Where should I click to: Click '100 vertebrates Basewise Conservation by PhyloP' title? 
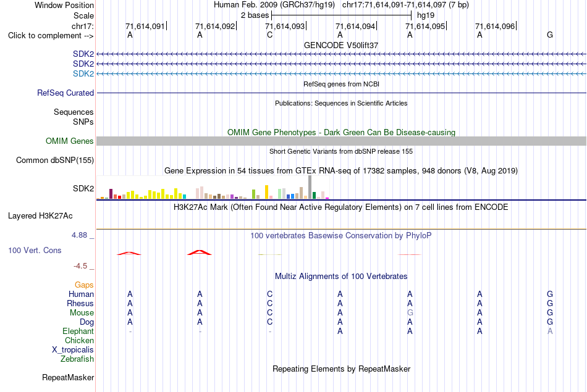pos(341,236)
